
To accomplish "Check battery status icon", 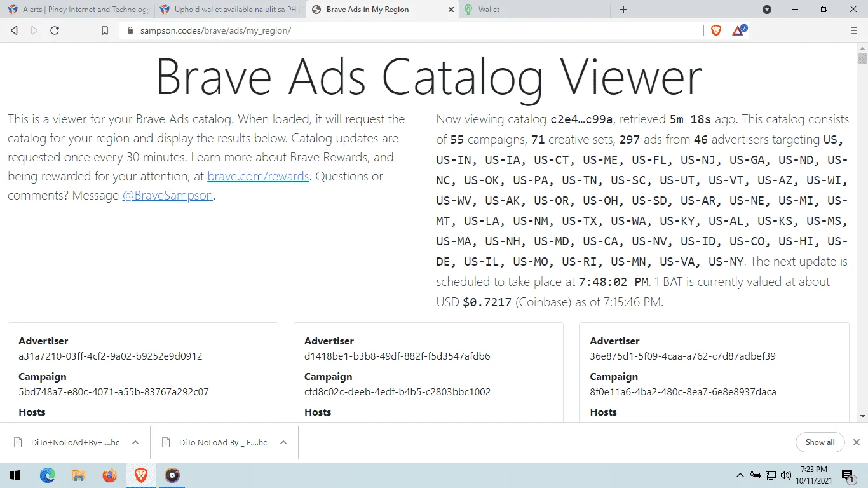I will [756, 475].
